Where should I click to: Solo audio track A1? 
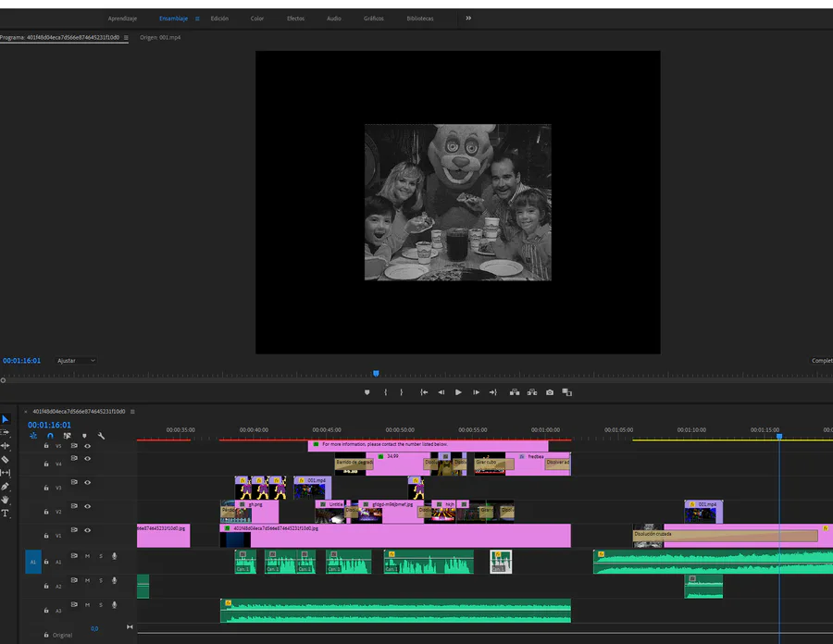[100, 556]
